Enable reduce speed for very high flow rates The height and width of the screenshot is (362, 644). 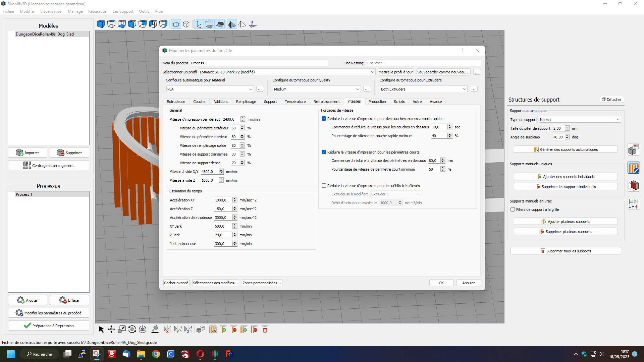click(x=324, y=186)
